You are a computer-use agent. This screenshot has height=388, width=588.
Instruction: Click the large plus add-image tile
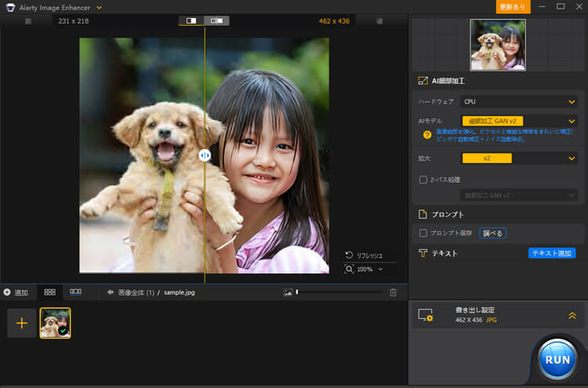tap(21, 323)
